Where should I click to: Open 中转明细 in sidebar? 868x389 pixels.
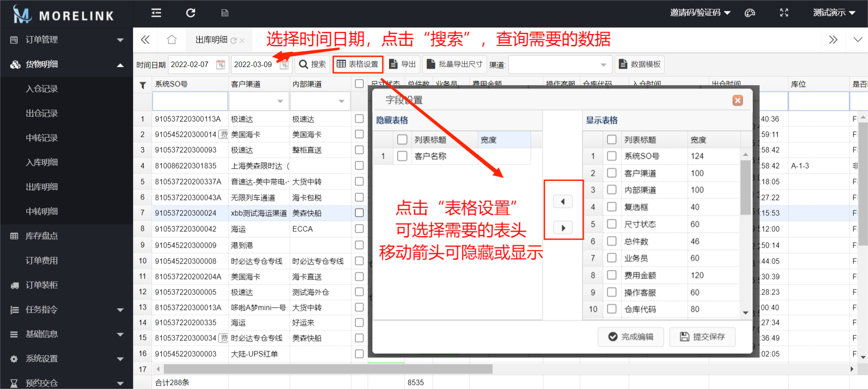click(x=66, y=211)
